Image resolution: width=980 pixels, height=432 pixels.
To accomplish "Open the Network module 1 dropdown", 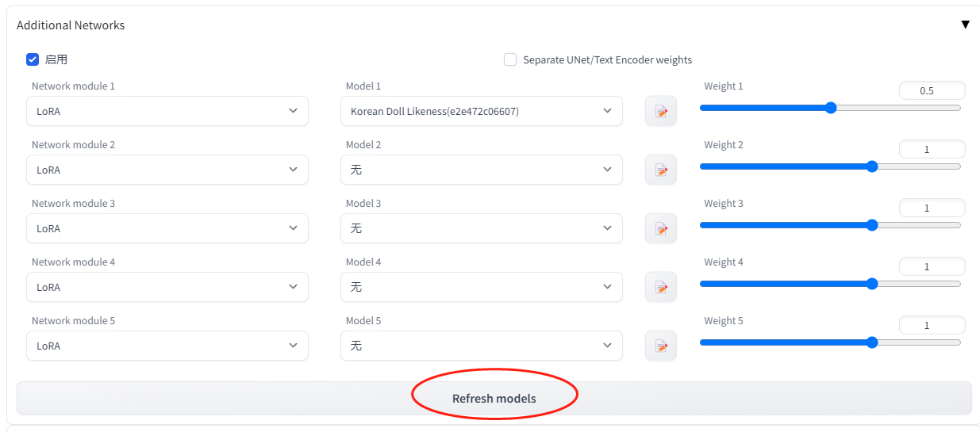I will 167,111.
